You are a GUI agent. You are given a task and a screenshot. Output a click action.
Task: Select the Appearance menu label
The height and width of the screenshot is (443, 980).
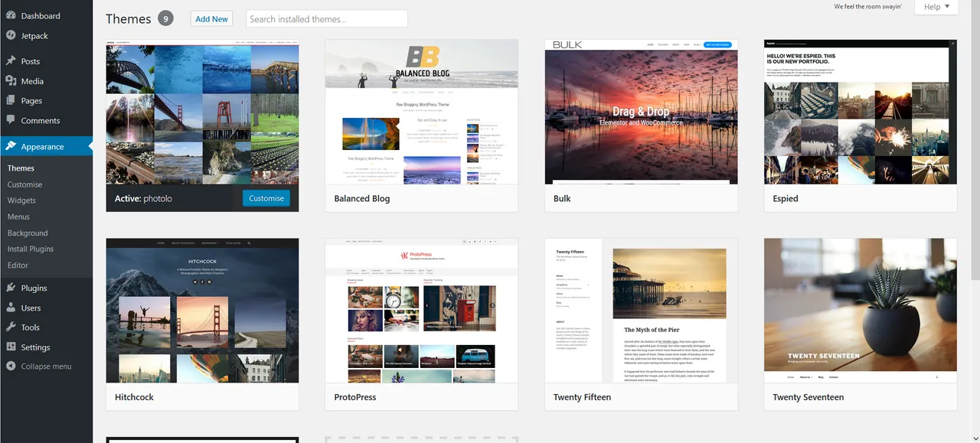tap(42, 147)
